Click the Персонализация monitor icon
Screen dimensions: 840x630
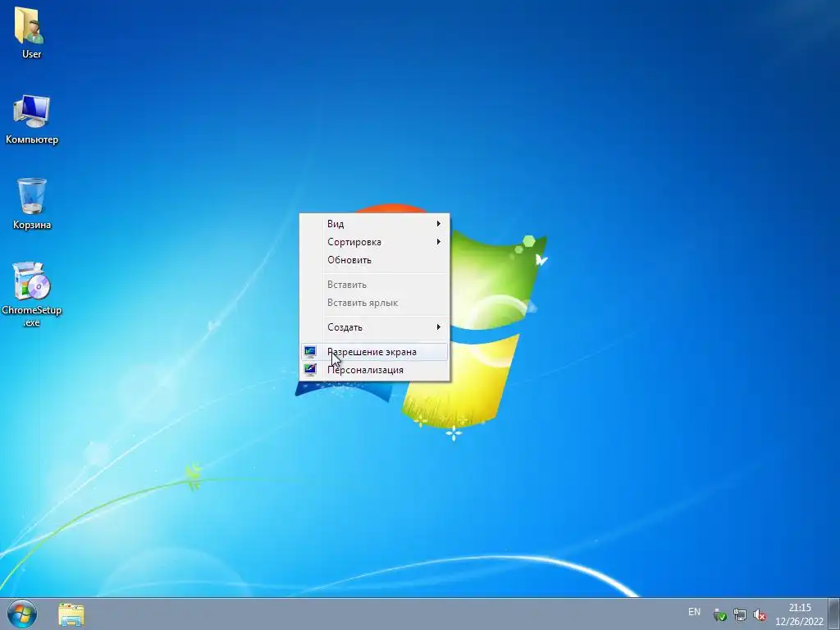click(310, 370)
